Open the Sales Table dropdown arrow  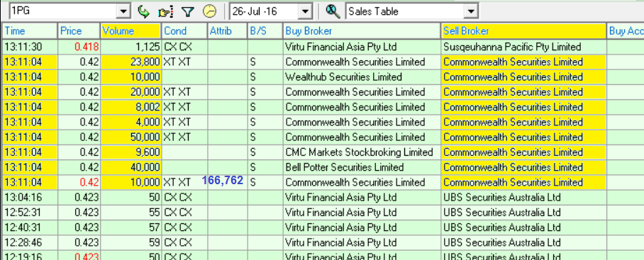pyautogui.click(x=471, y=11)
